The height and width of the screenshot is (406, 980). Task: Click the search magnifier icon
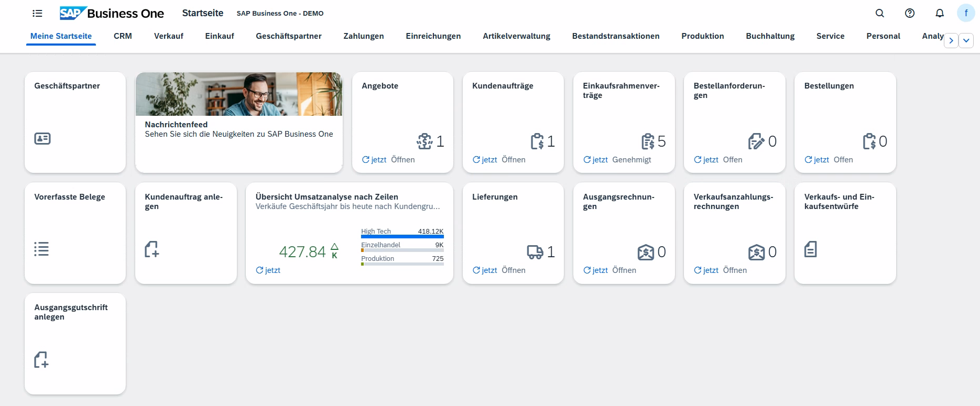coord(880,14)
